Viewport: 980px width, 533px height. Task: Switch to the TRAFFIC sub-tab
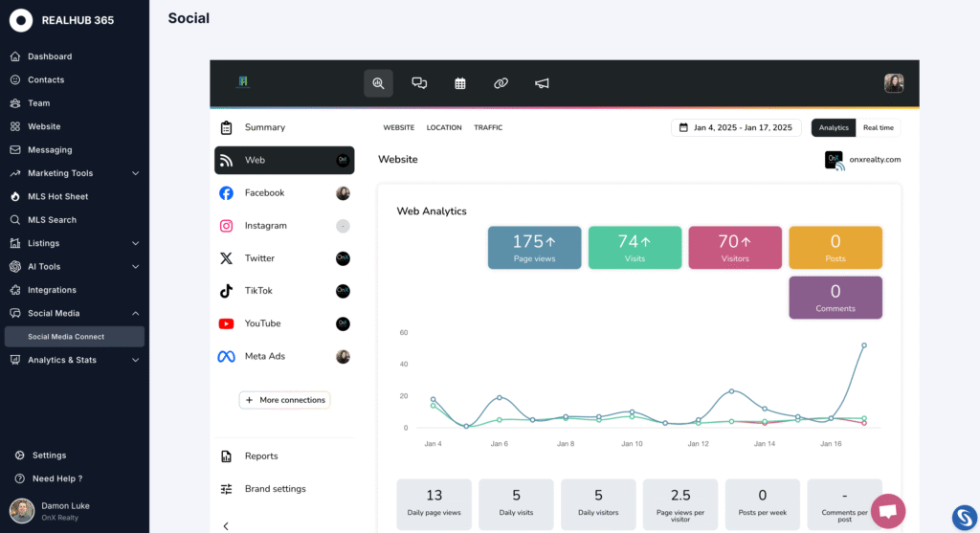tap(488, 127)
